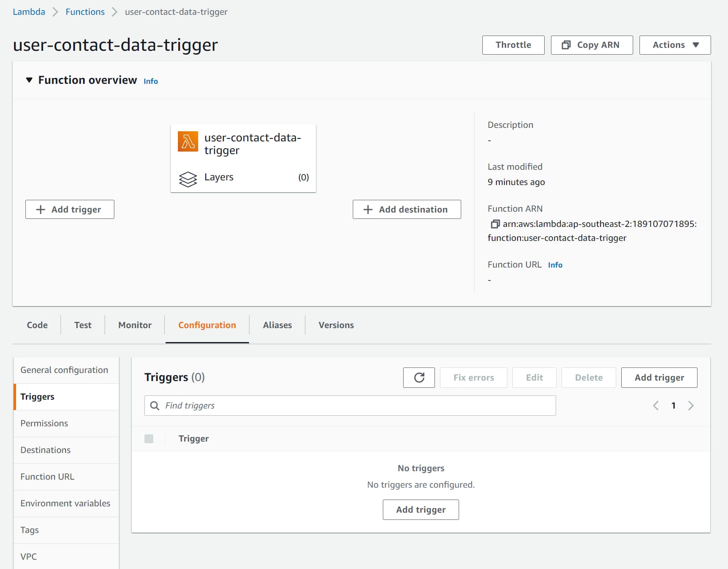Click the function ARN text

592,231
